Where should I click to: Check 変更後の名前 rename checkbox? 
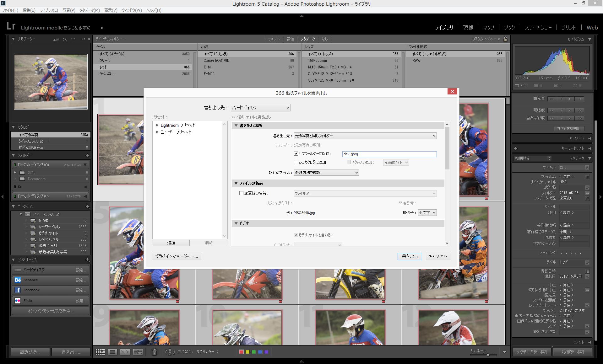(x=241, y=193)
